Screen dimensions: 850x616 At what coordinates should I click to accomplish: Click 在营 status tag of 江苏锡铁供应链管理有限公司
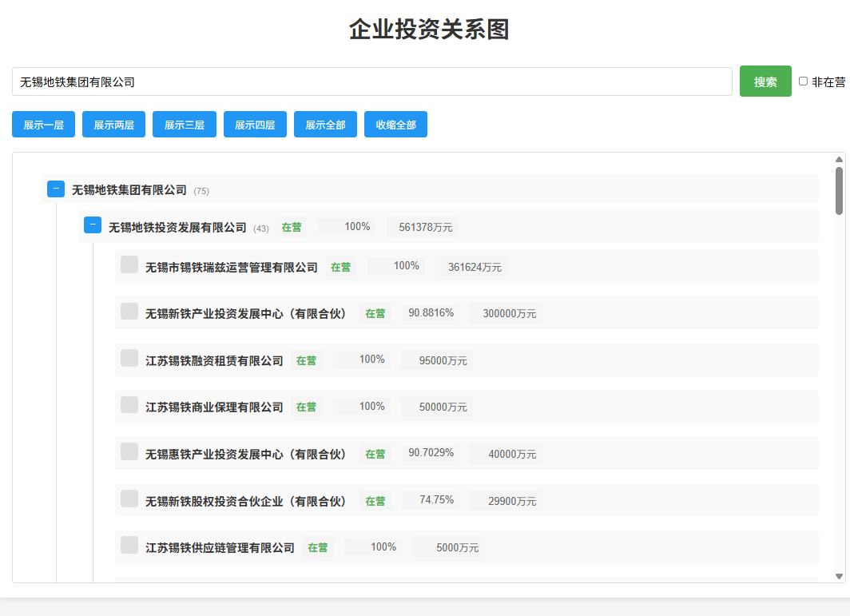[318, 547]
